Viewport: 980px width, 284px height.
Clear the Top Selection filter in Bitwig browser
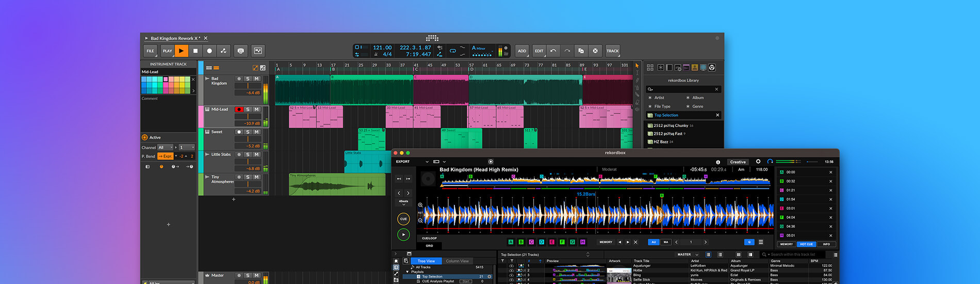point(717,115)
